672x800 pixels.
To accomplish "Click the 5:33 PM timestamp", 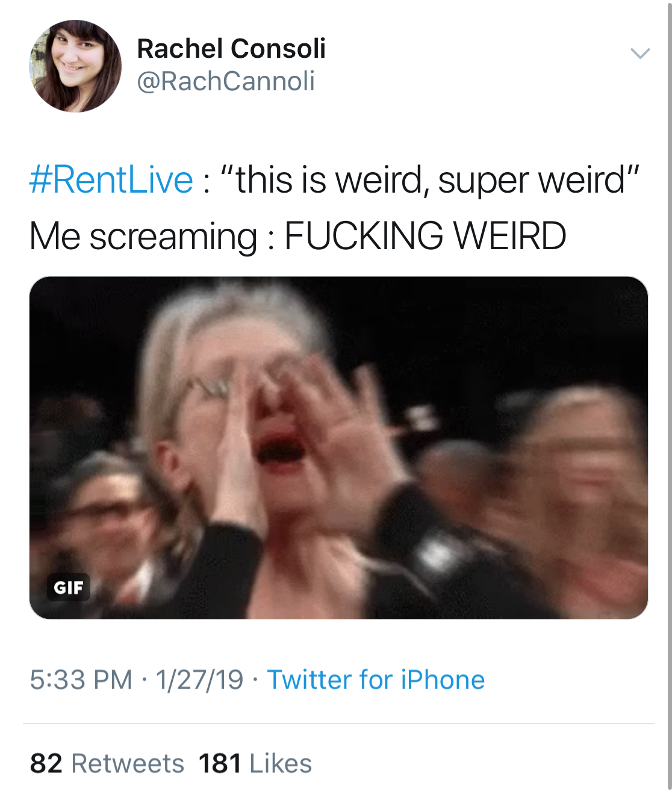I will 81,680.
